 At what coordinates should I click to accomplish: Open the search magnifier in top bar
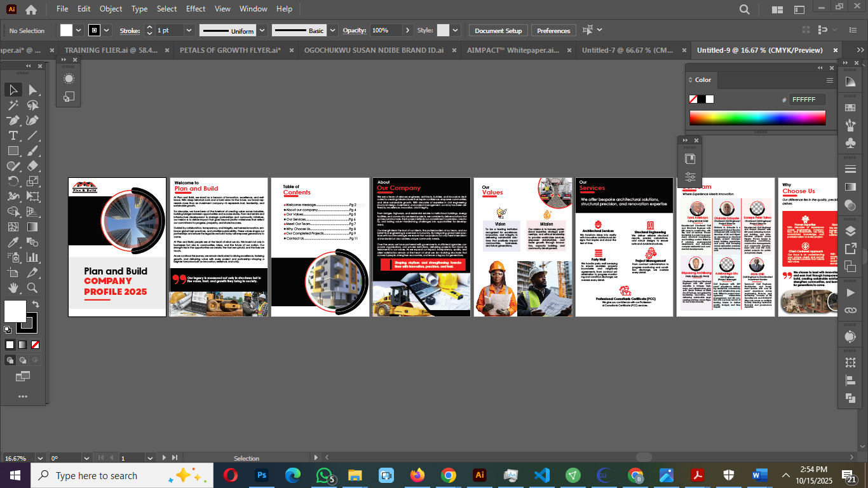[745, 9]
